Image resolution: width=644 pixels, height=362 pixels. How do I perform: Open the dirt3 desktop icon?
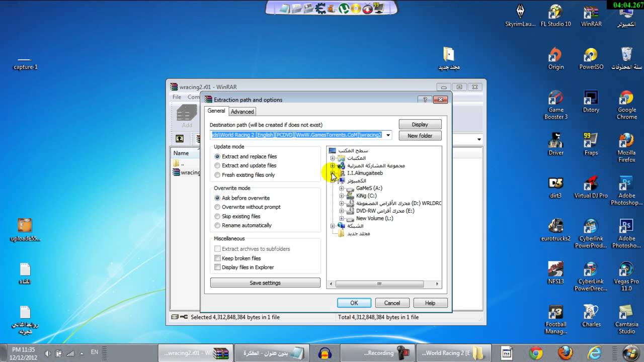(555, 187)
